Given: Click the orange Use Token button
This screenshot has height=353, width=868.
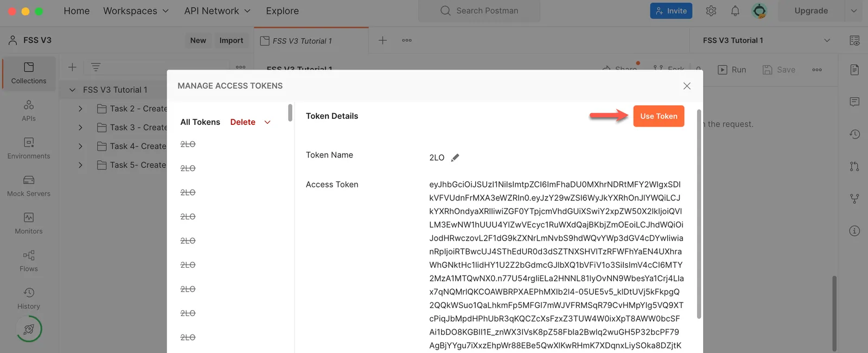Looking at the screenshot, I should click(x=659, y=116).
